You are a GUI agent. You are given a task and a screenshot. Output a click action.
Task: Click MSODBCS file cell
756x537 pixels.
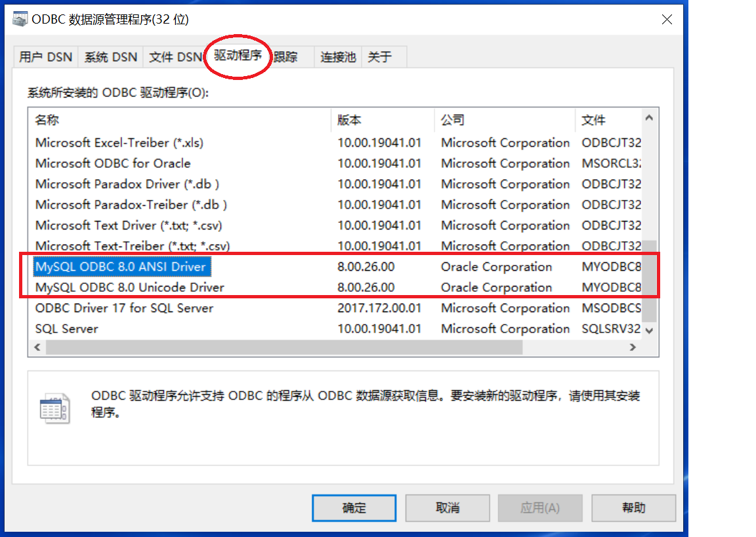(x=611, y=308)
